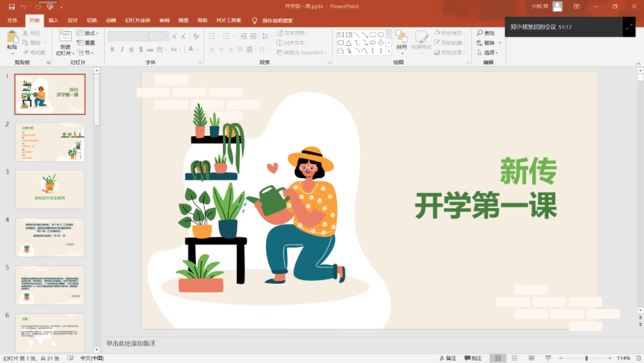Viewport: 644px width, 363px height.
Task: Expand the Replace (替换) dropdown arrow
Action: 499,42
